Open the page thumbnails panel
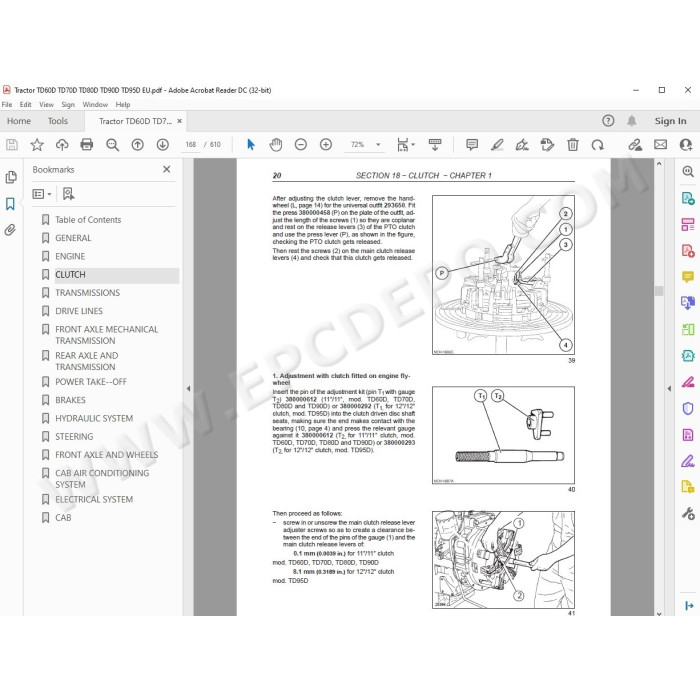700x700 pixels. (11, 177)
